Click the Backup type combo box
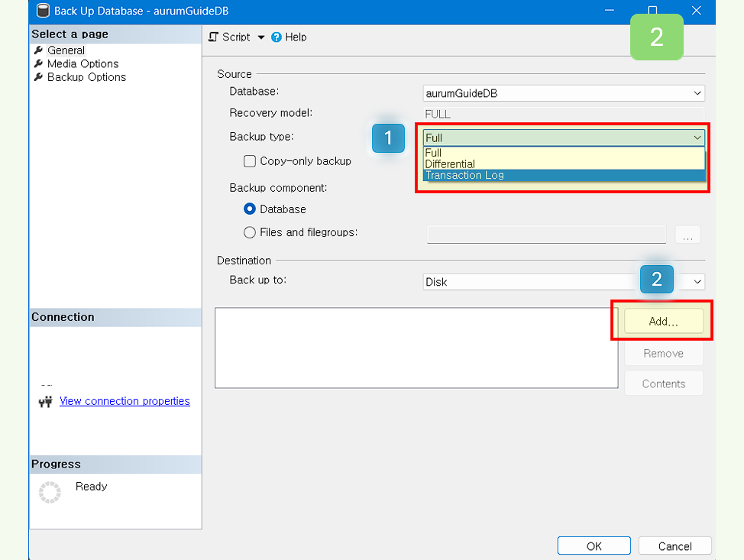Image resolution: width=744 pixels, height=560 pixels. (x=563, y=138)
